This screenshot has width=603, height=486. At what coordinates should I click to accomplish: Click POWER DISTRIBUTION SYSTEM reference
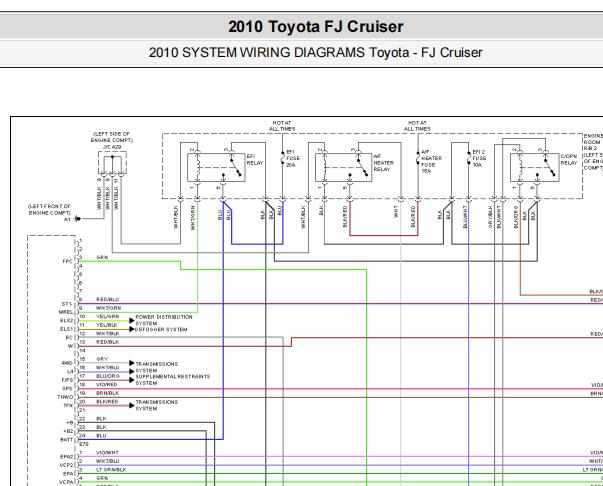(x=164, y=320)
